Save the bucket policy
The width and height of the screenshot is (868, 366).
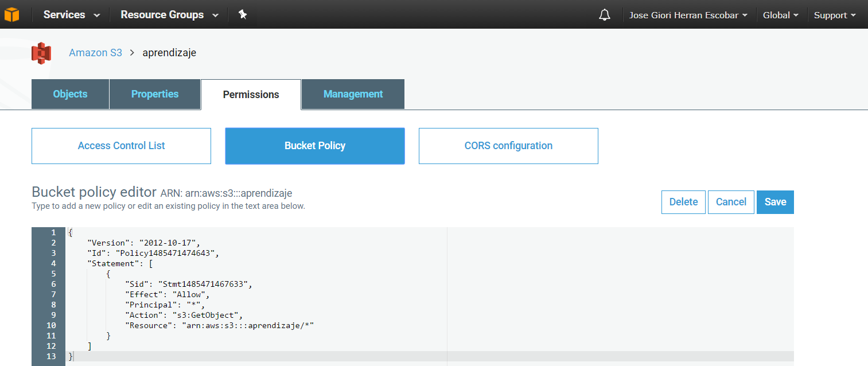tap(775, 202)
